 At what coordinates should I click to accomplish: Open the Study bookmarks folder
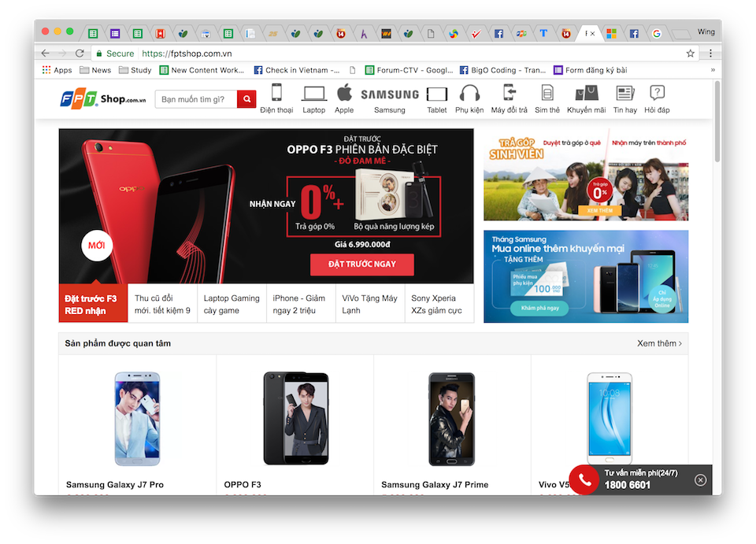[x=135, y=70]
